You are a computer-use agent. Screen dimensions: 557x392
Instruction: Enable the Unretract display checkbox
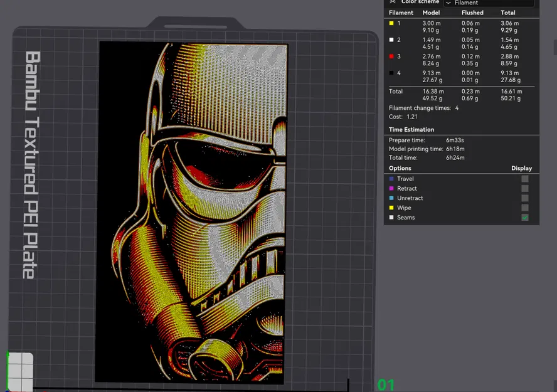(524, 198)
